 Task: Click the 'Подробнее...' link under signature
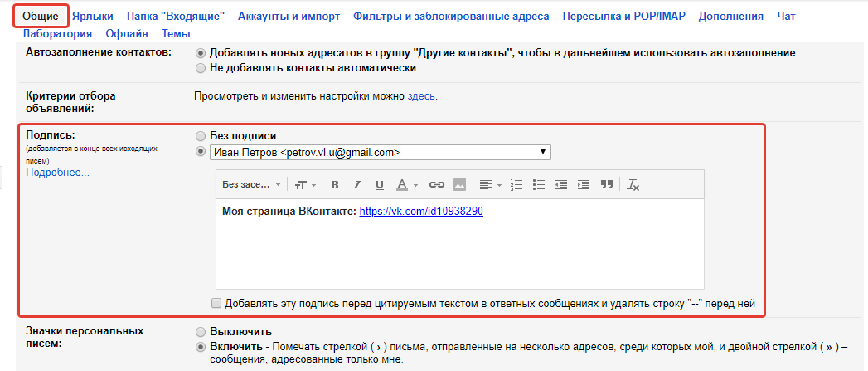coord(57,173)
